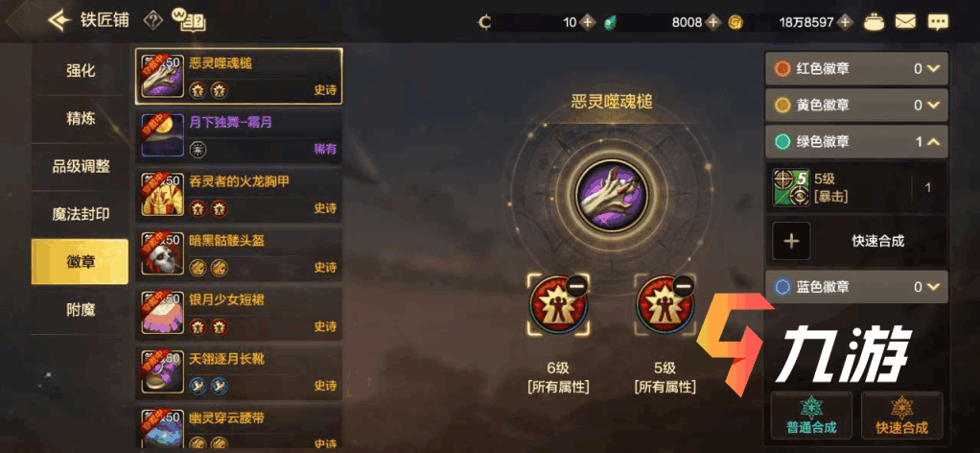
Task: Open the wiki guide book icon
Action: 192,22
